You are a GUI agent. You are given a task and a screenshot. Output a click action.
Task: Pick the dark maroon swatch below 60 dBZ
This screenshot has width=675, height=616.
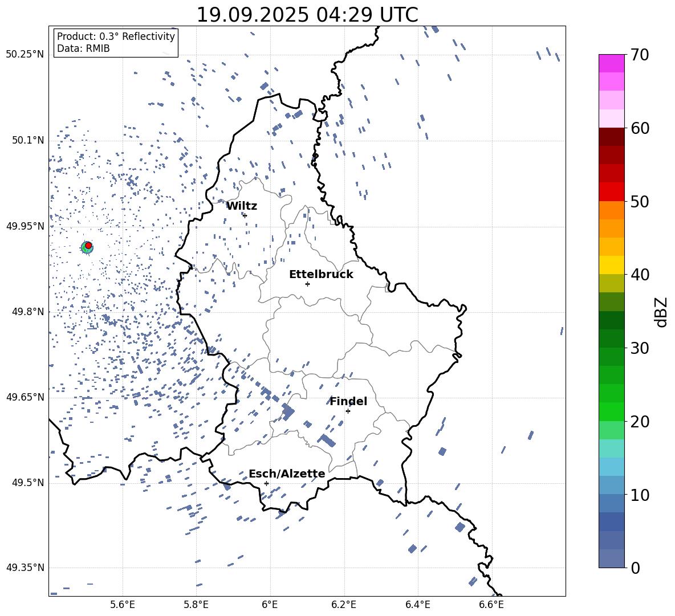(x=612, y=137)
